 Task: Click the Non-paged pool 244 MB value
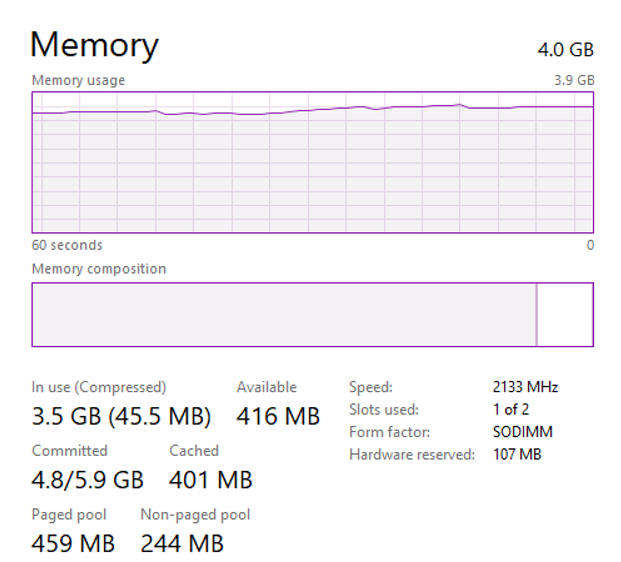[182, 544]
